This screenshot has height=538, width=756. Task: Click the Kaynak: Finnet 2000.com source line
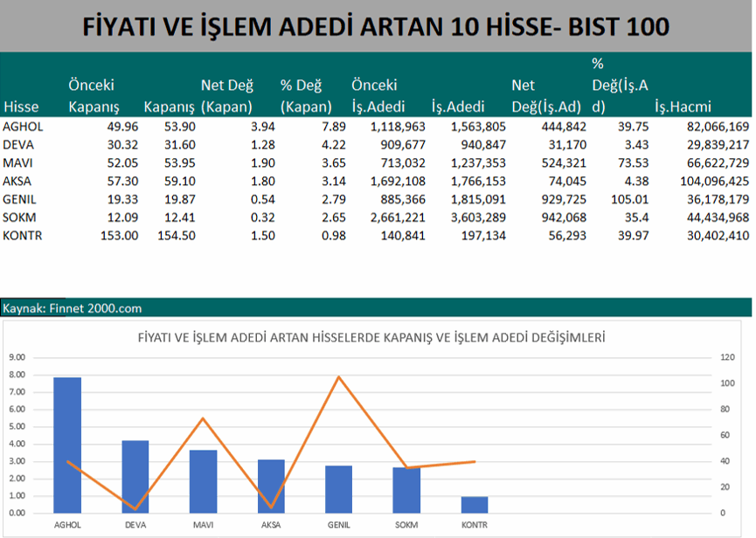point(73,308)
